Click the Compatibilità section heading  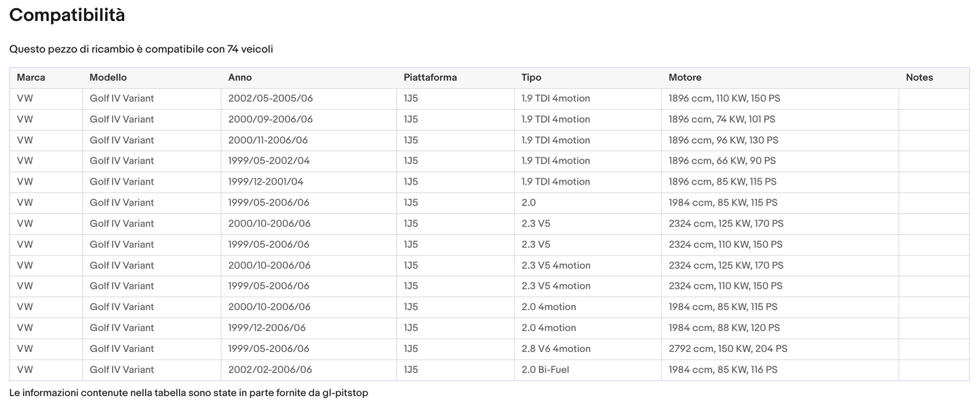point(67,16)
